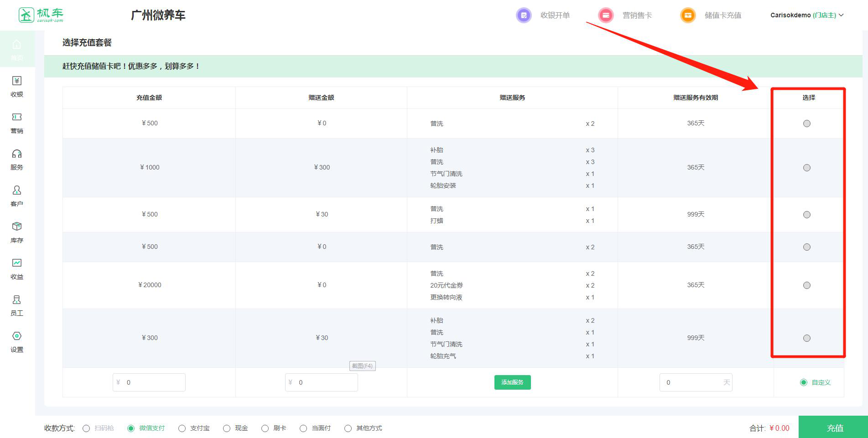The height and width of the screenshot is (438, 868).
Task: Click the 服务 headset sidebar icon
Action: coord(17,154)
